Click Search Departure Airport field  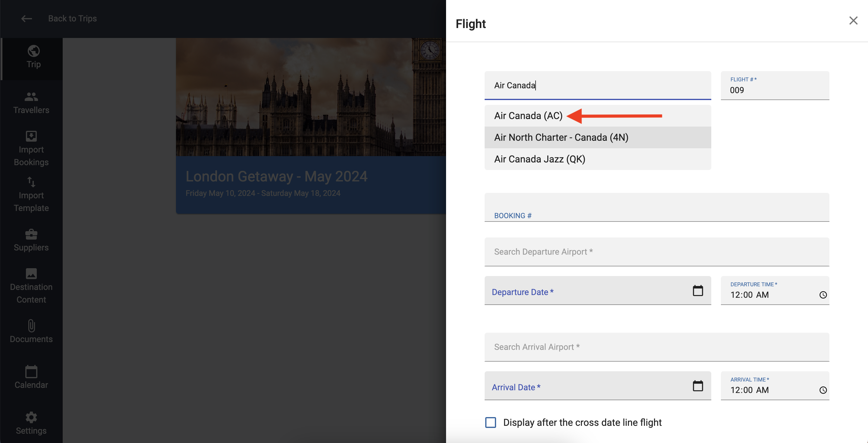coord(656,252)
